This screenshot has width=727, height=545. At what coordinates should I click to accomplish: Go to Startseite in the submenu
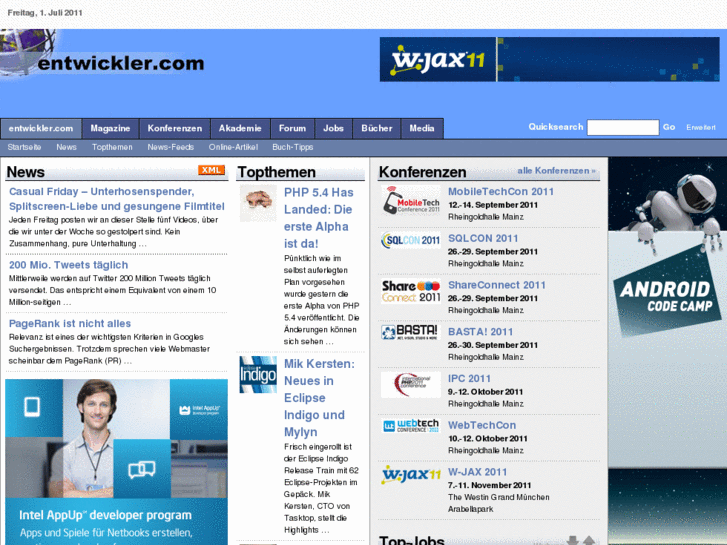(x=24, y=147)
